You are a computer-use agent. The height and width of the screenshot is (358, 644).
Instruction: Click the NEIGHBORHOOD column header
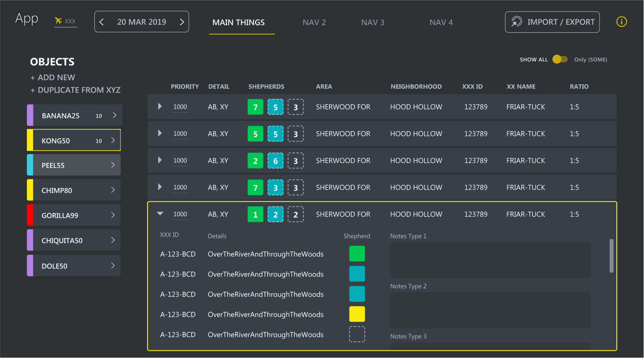[x=416, y=86]
